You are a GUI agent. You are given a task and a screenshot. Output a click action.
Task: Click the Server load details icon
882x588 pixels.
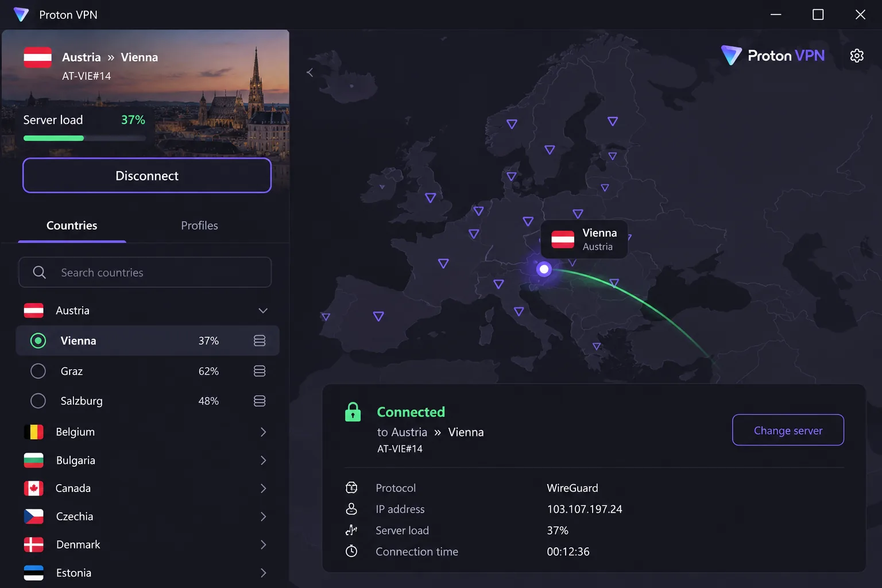tap(351, 530)
